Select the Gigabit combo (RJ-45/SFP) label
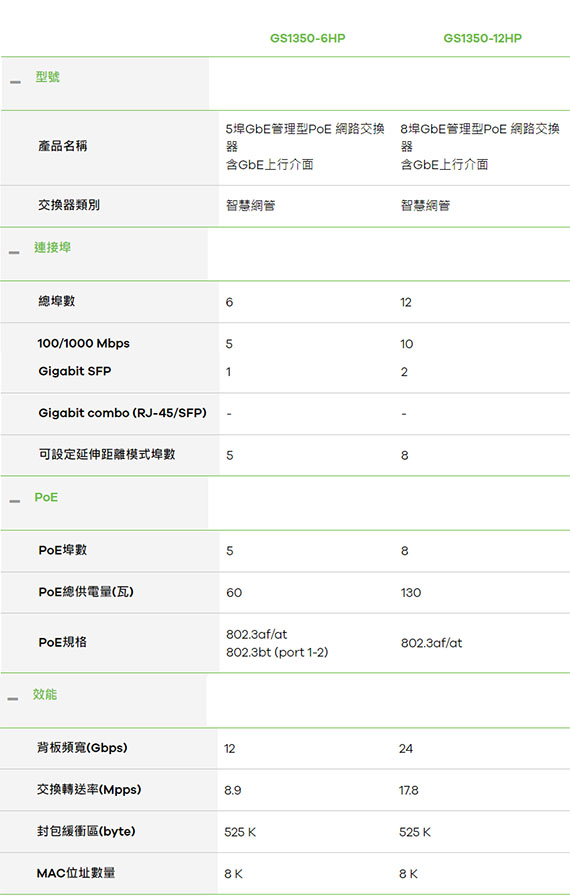The height and width of the screenshot is (896, 570). click(122, 413)
